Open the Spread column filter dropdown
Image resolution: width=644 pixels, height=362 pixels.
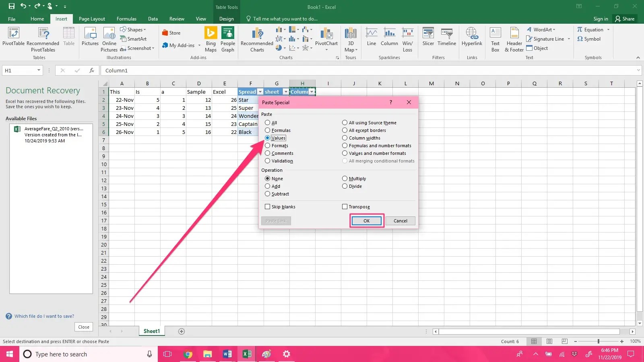click(260, 92)
